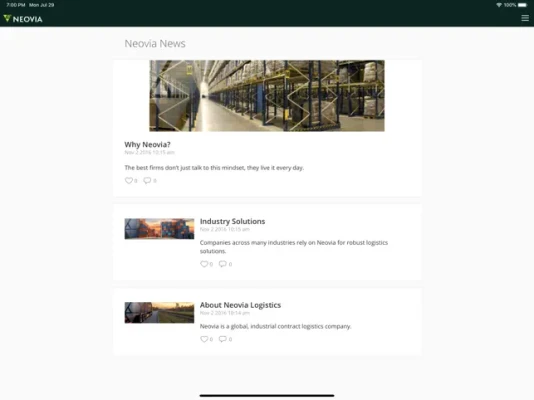Open comments on Industry Solutions article
The width and height of the screenshot is (534, 400).
[x=223, y=264]
